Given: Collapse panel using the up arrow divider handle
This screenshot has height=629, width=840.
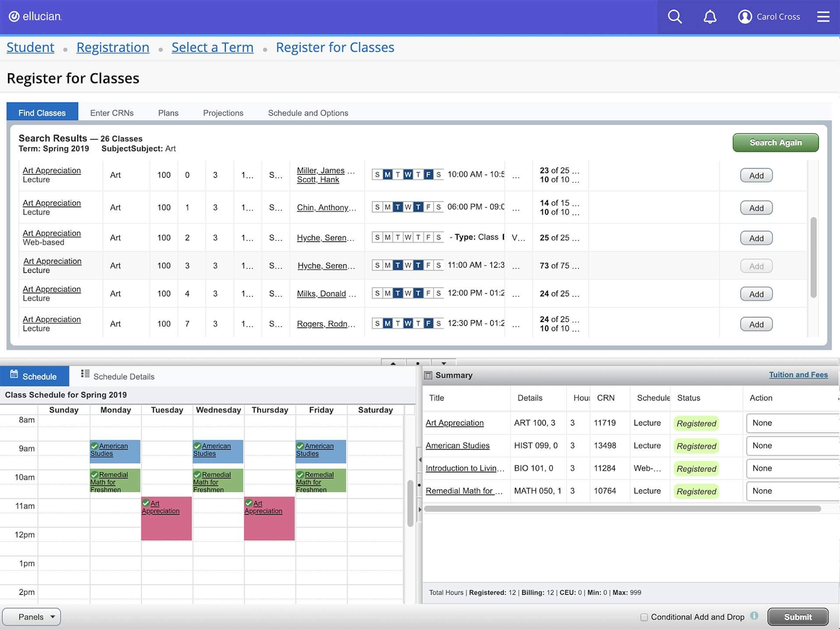Looking at the screenshot, I should tap(393, 363).
